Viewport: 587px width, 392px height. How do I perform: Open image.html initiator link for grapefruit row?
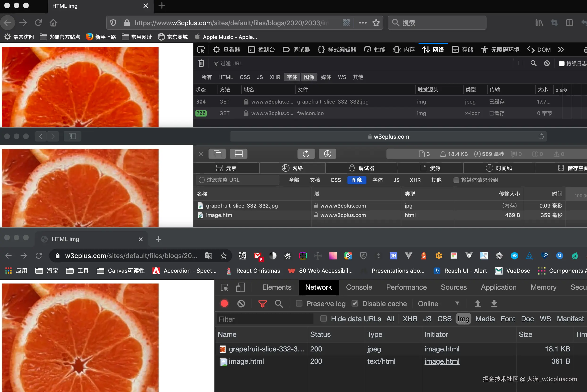[x=442, y=349]
